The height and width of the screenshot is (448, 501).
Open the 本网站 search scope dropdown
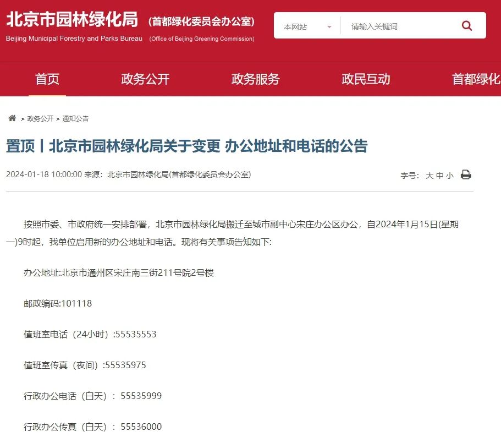(x=307, y=26)
